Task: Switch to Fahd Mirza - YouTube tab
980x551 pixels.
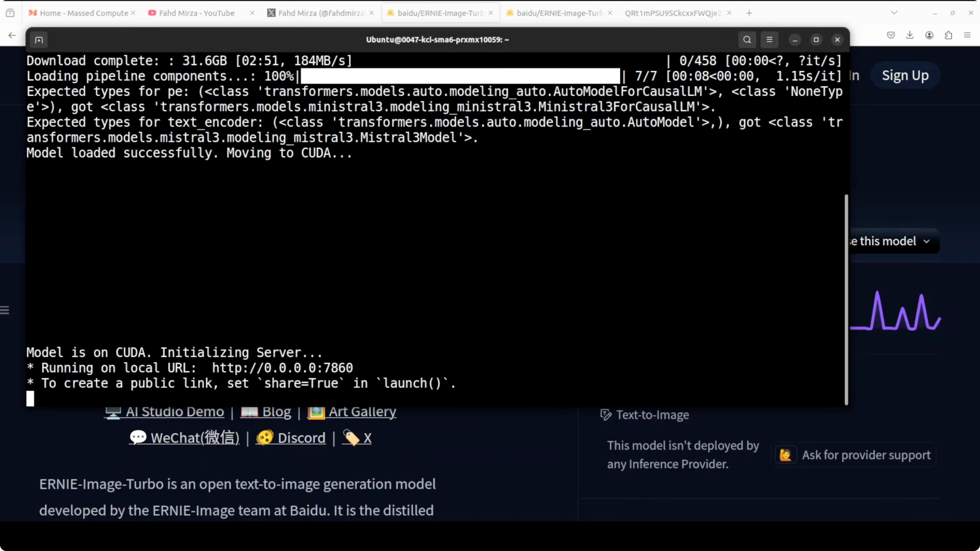Action: (196, 13)
